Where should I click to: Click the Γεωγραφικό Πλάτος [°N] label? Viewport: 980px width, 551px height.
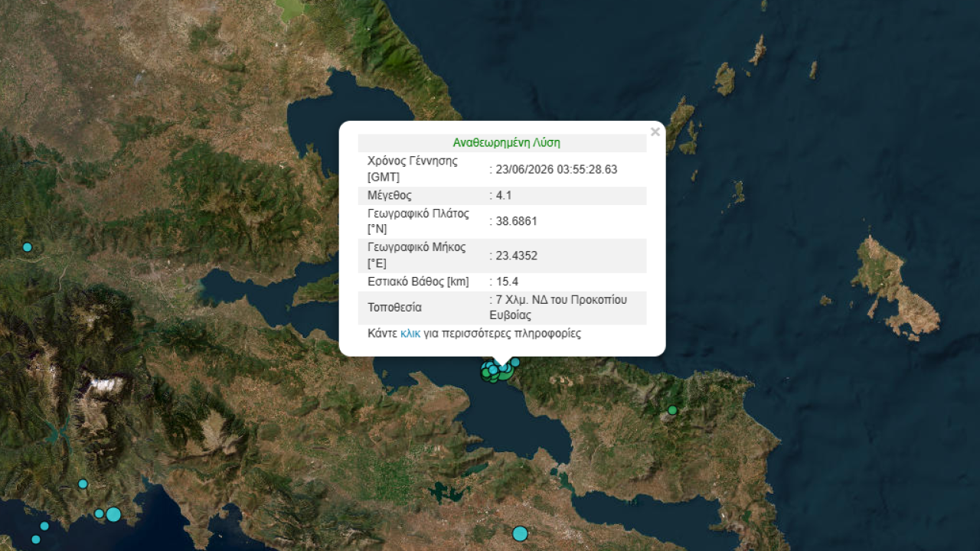pyautogui.click(x=418, y=221)
